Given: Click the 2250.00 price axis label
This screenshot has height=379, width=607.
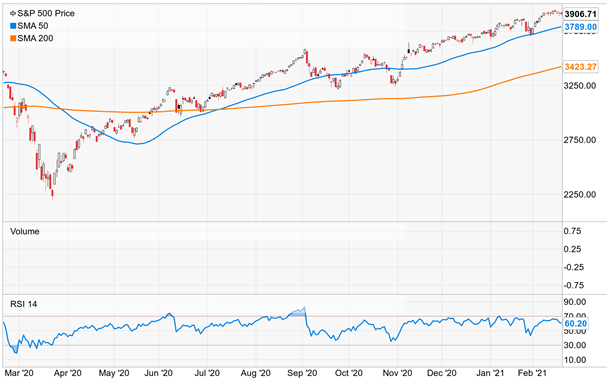Looking at the screenshot, I should [x=580, y=195].
